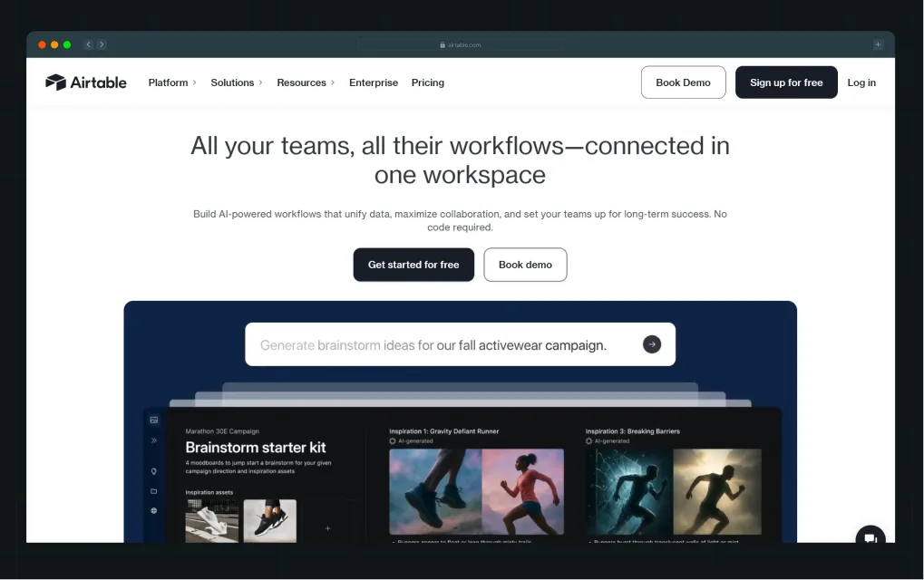Click the folder icon in sidebar
This screenshot has width=924, height=580.
pyautogui.click(x=154, y=491)
